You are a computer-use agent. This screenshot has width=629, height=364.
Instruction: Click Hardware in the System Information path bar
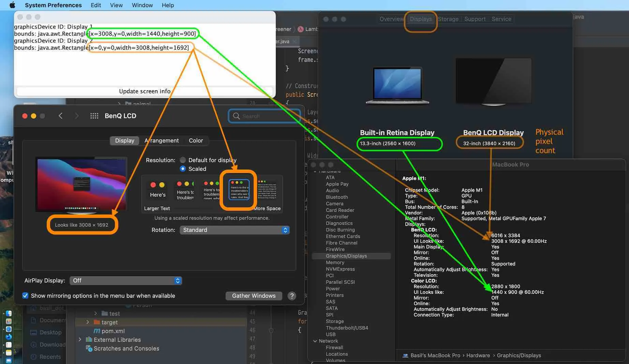pos(478,355)
